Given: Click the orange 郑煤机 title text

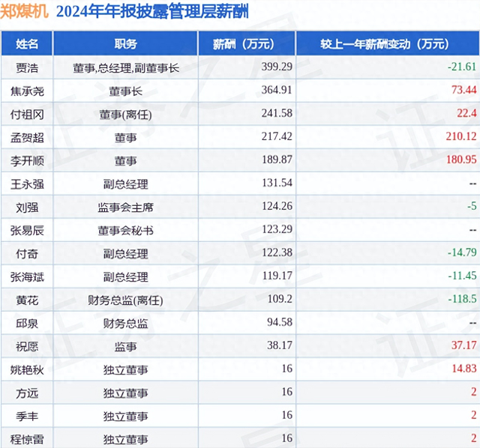Looking at the screenshot, I should click(x=24, y=12).
